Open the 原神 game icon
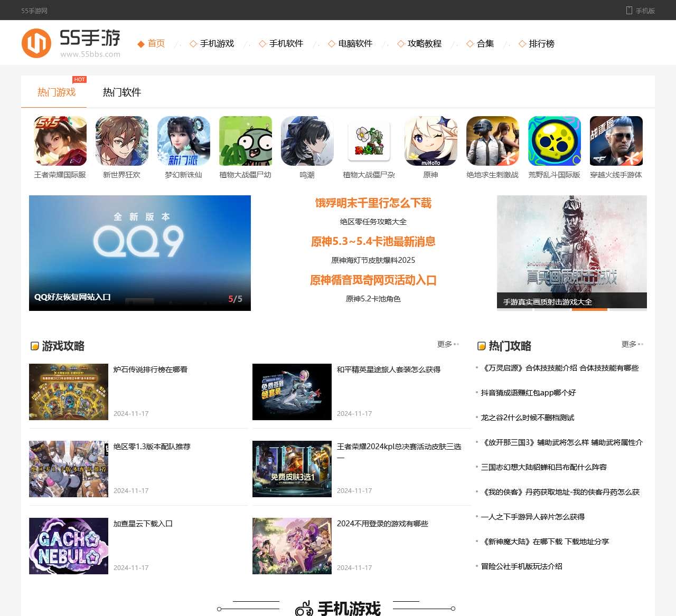The image size is (676, 616). point(431,141)
